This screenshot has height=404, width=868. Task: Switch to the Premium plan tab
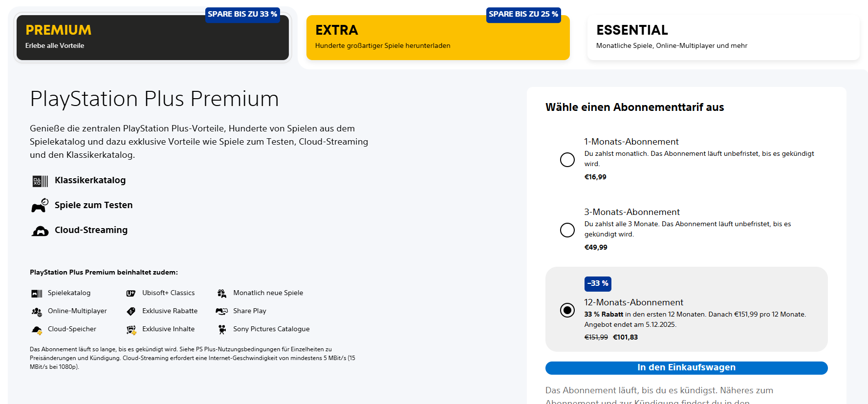(152, 38)
